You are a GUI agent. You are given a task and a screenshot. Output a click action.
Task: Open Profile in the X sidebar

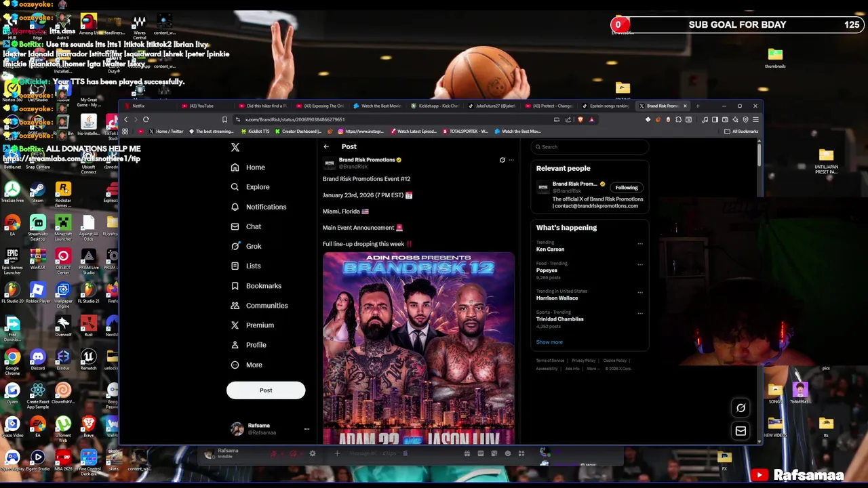pyautogui.click(x=249, y=345)
